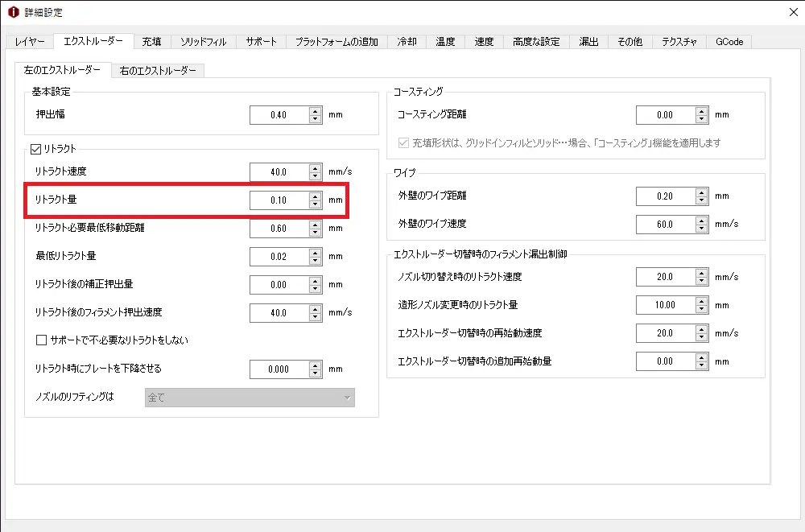Screen dimensions: 805x532
Task: Select the 温度 tab
Action: click(445, 42)
